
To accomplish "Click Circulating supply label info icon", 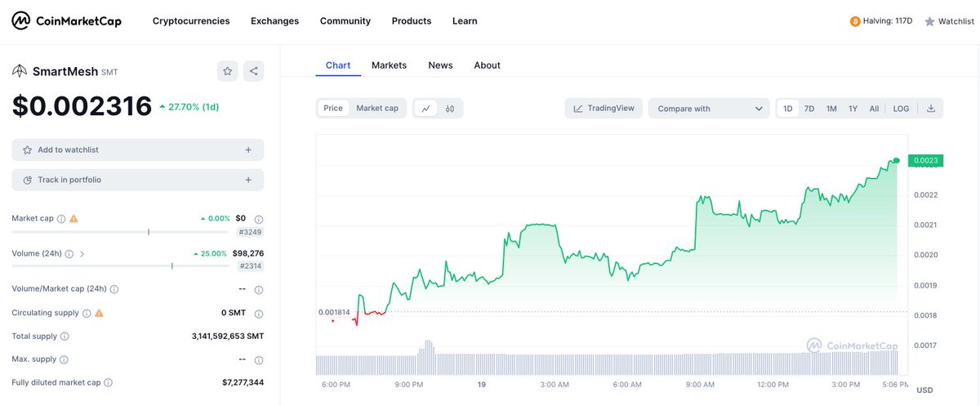I will click(x=87, y=313).
